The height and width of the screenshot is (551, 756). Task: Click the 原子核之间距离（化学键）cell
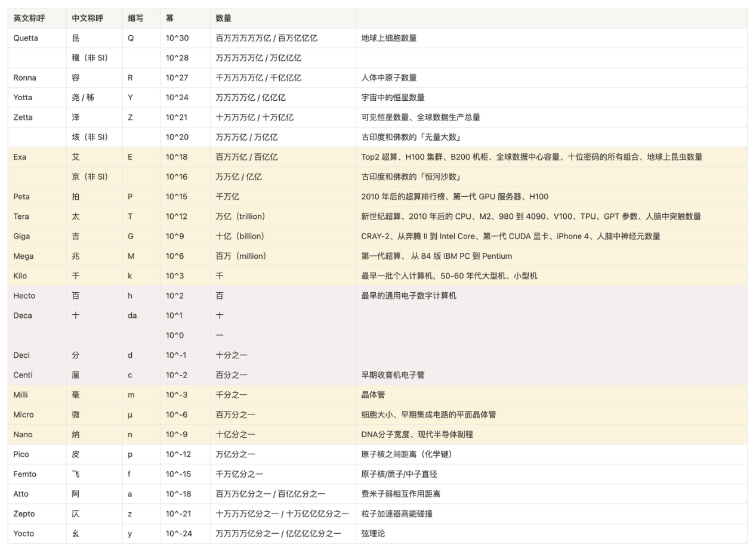(551, 454)
